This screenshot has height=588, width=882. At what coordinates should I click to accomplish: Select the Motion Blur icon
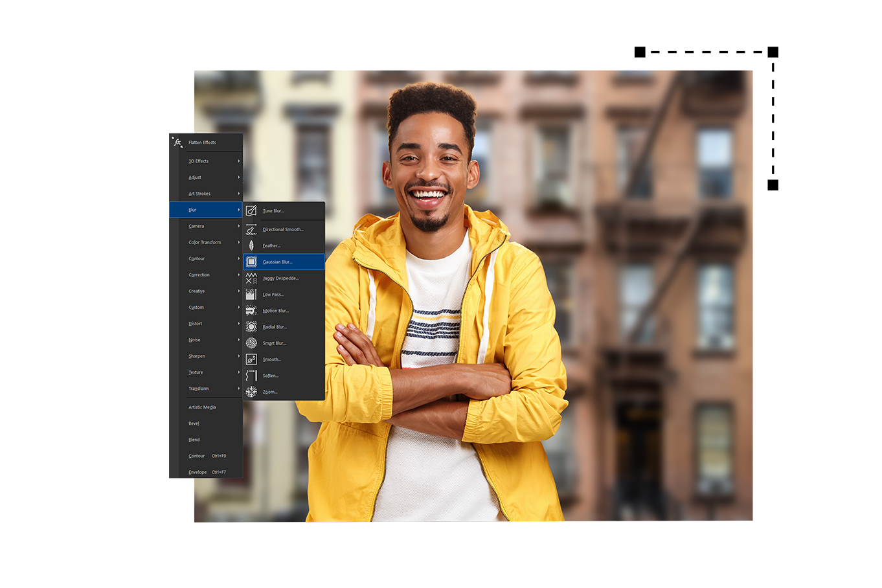click(x=251, y=311)
